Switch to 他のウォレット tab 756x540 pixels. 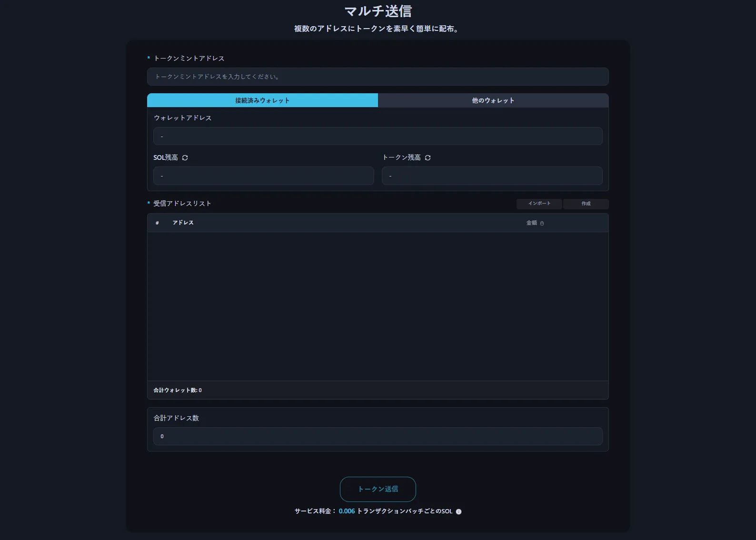point(493,100)
